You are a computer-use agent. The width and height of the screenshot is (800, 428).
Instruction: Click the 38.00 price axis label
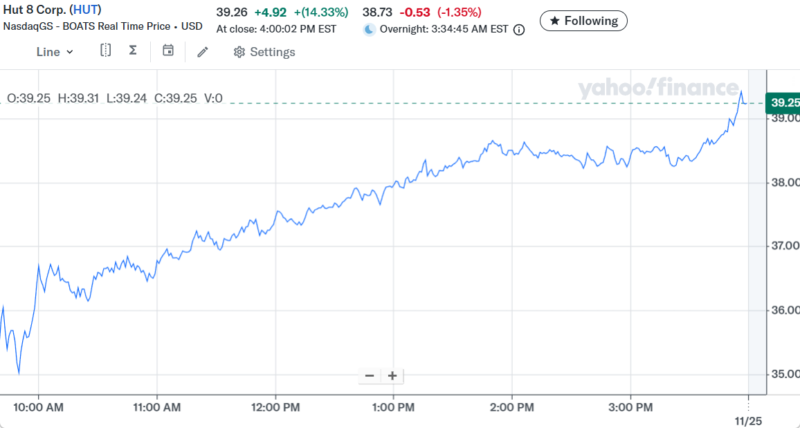click(781, 183)
